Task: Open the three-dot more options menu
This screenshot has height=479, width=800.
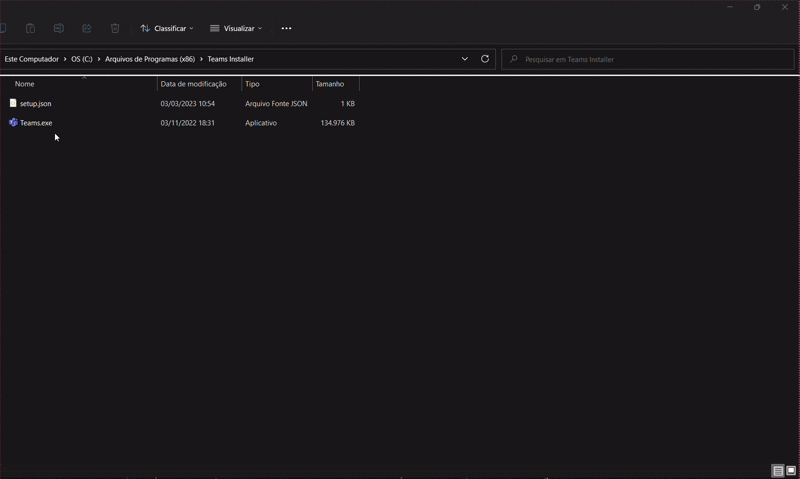Action: (x=286, y=28)
